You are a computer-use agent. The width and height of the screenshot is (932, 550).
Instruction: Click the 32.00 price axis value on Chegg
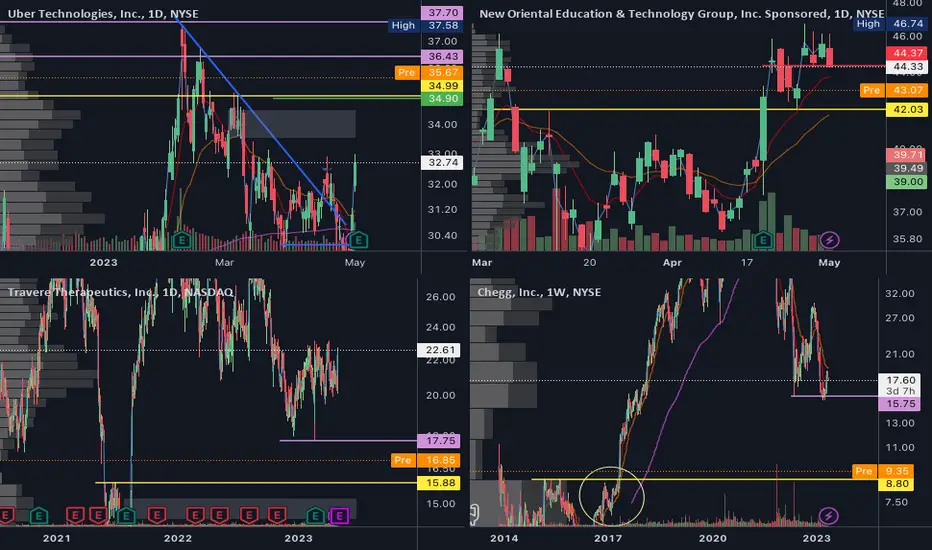point(900,293)
